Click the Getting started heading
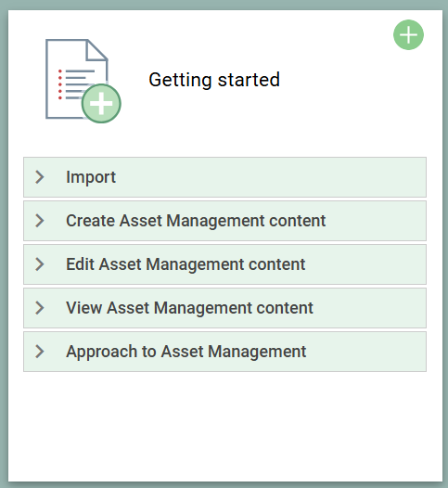The height and width of the screenshot is (488, 448). point(214,80)
